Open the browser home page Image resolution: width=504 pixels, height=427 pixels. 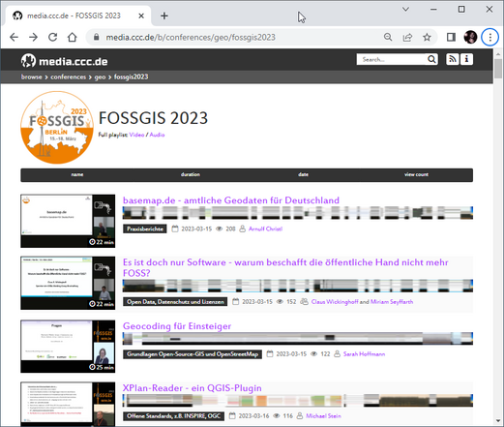pos(73,37)
